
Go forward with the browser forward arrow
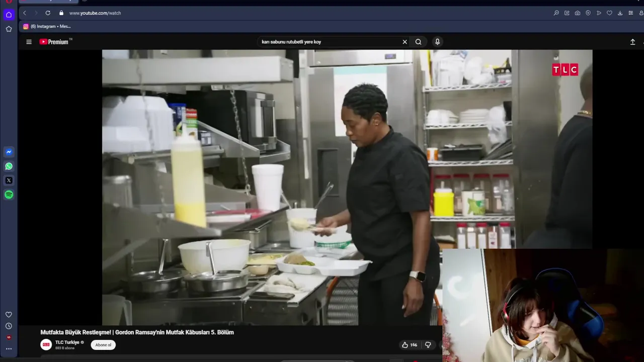coord(36,13)
